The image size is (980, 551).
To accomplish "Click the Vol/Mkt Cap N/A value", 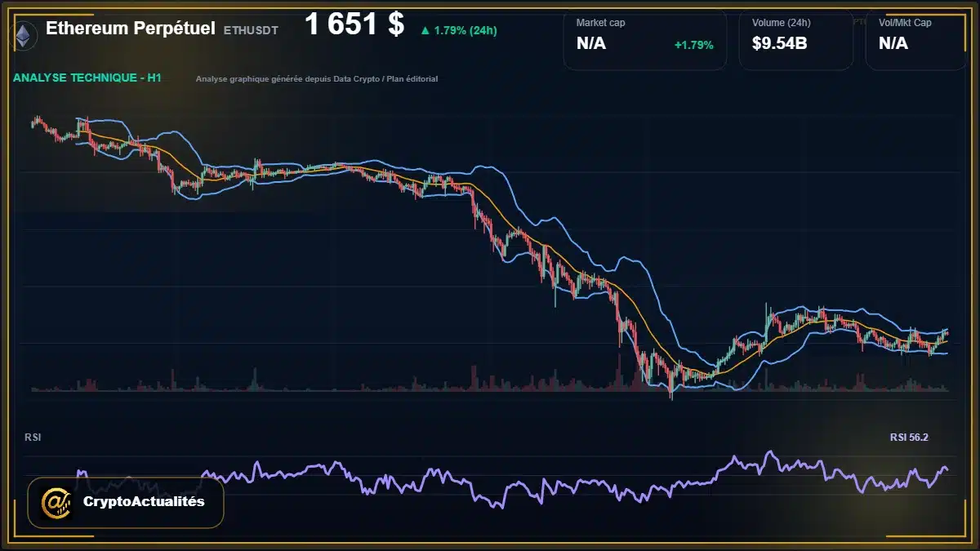I will [x=893, y=44].
